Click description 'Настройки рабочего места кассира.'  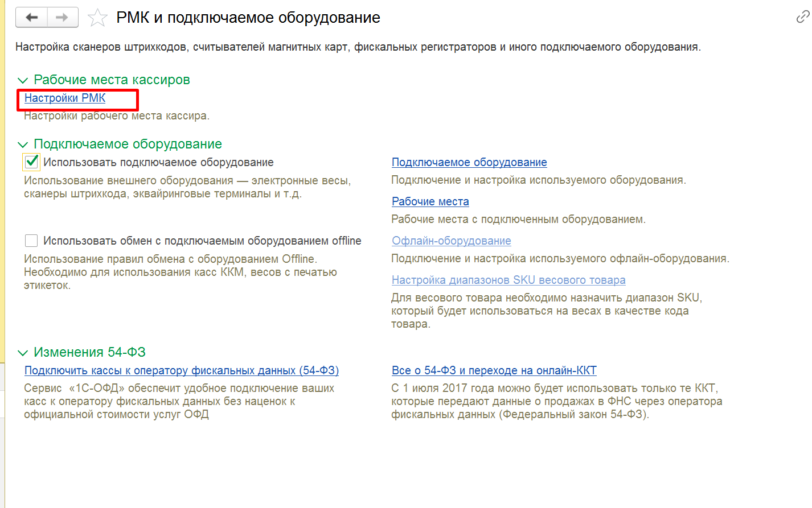[117, 115]
